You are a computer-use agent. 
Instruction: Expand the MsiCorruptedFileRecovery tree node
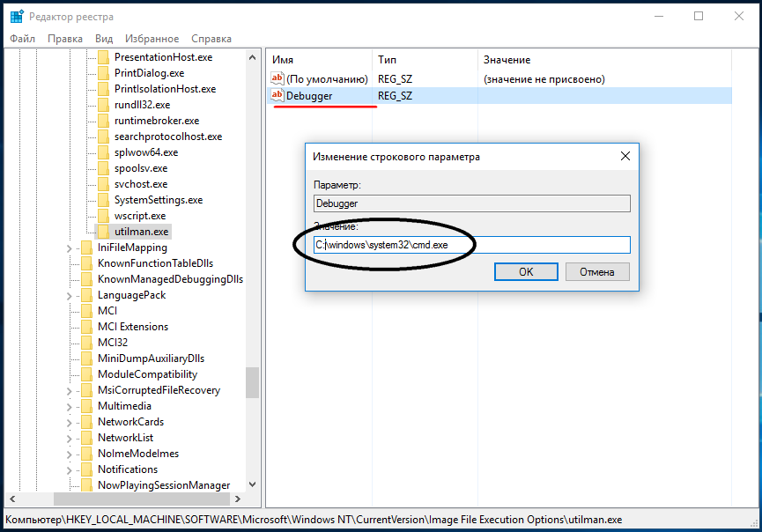pyautogui.click(x=69, y=391)
